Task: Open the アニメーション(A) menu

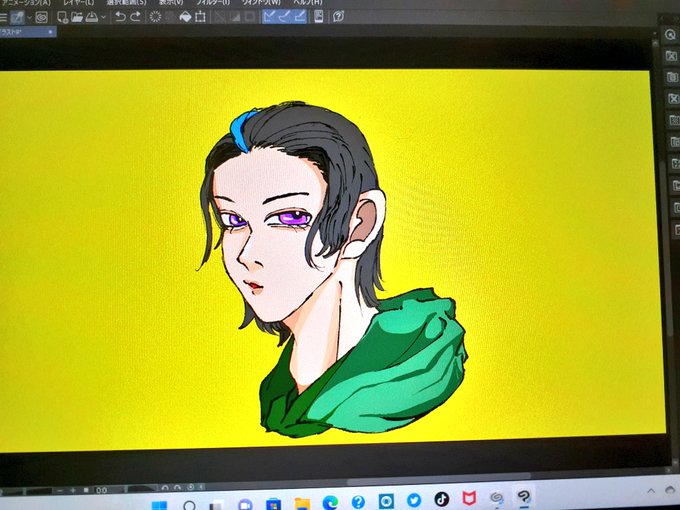Action: (x=26, y=2)
